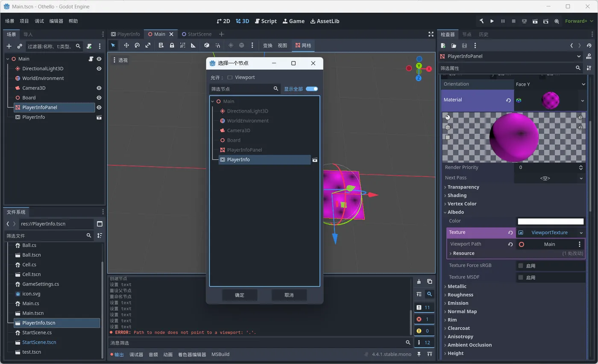This screenshot has width=598, height=364.
Task: Expand the Transparency section
Action: coord(463,187)
